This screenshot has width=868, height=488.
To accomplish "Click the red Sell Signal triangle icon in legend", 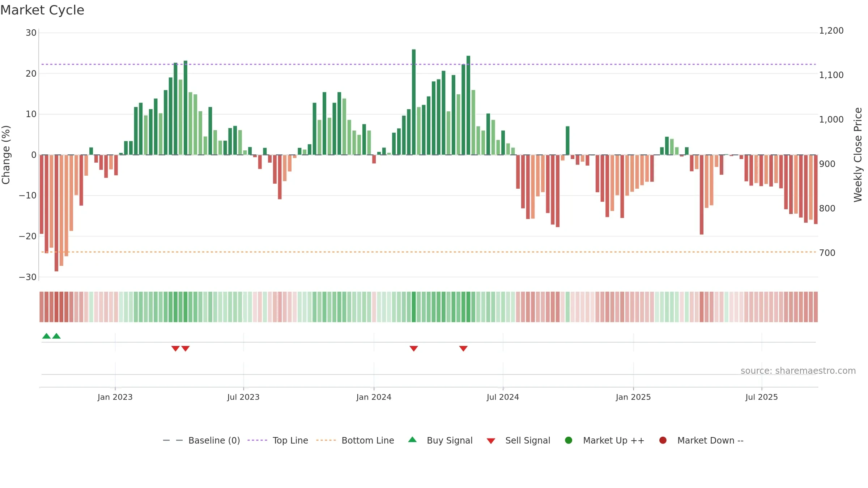I will click(491, 441).
